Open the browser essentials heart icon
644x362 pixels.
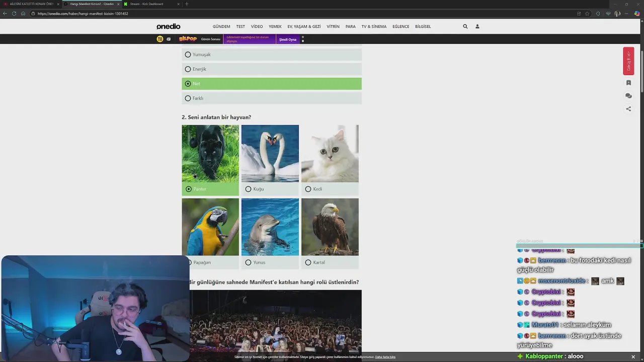point(608,14)
